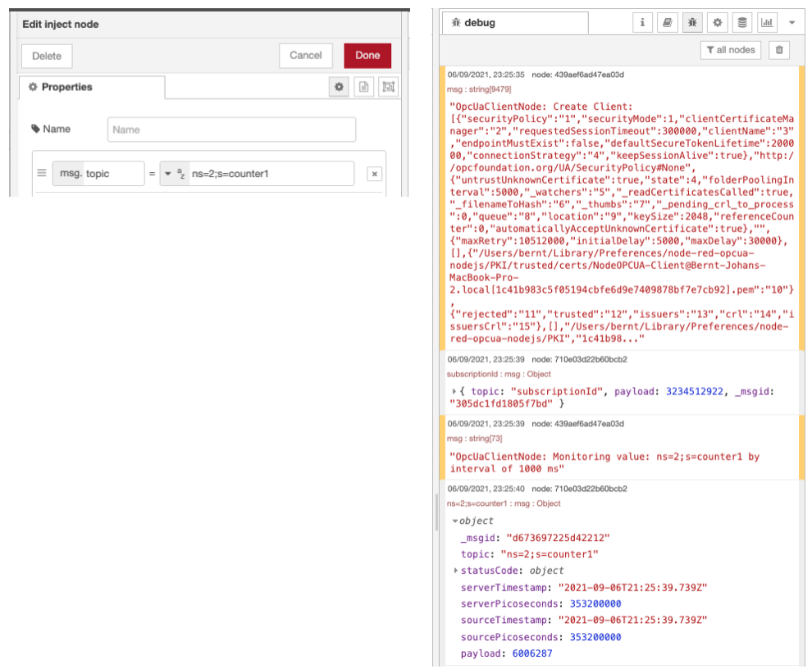Viewport: 812px width, 669px height.
Task: Open the dashboard chart icon
Action: pos(768,23)
